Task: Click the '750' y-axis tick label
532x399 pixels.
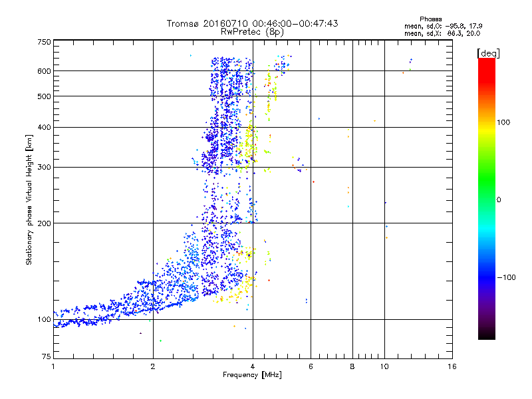Action: (44, 42)
